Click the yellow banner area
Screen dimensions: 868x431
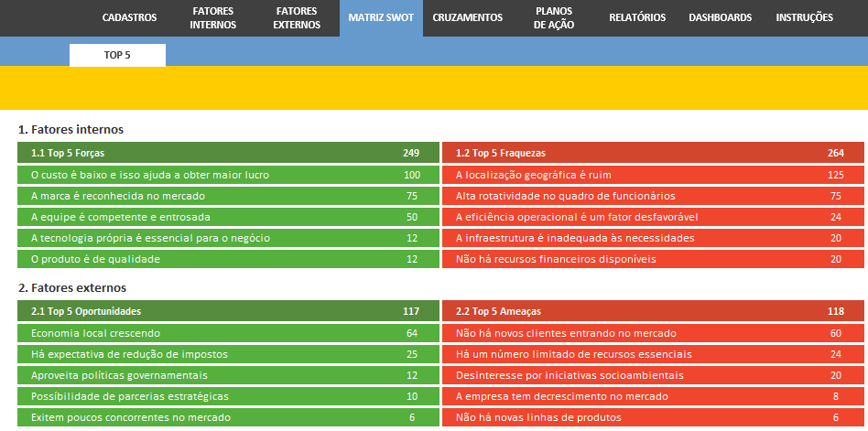coord(434,88)
